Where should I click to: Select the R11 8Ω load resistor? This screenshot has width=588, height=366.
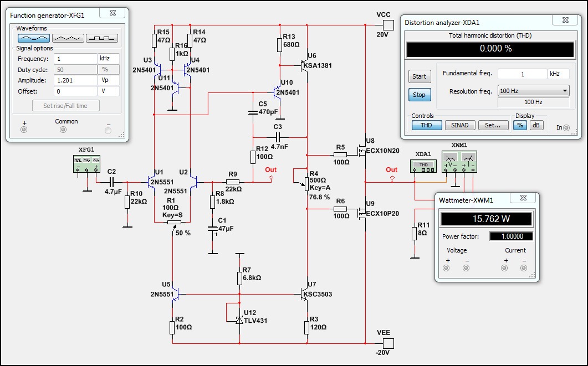415,233
